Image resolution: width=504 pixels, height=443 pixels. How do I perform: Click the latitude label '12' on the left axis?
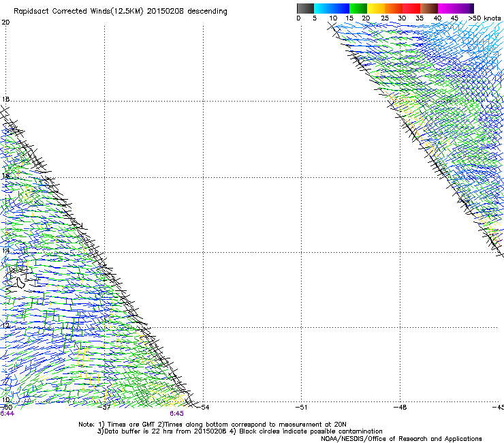5,325
